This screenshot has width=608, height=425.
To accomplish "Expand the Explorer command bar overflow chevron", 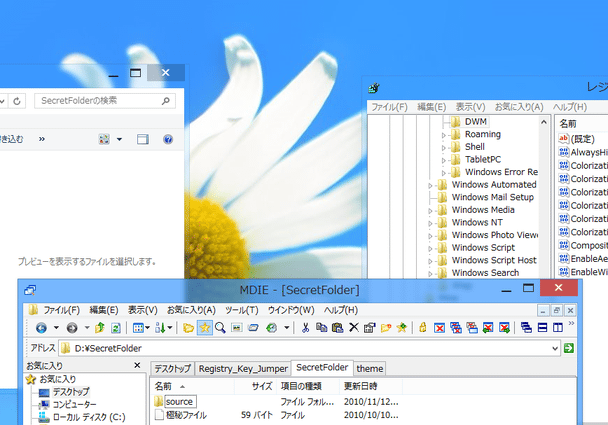I will click(x=42, y=139).
